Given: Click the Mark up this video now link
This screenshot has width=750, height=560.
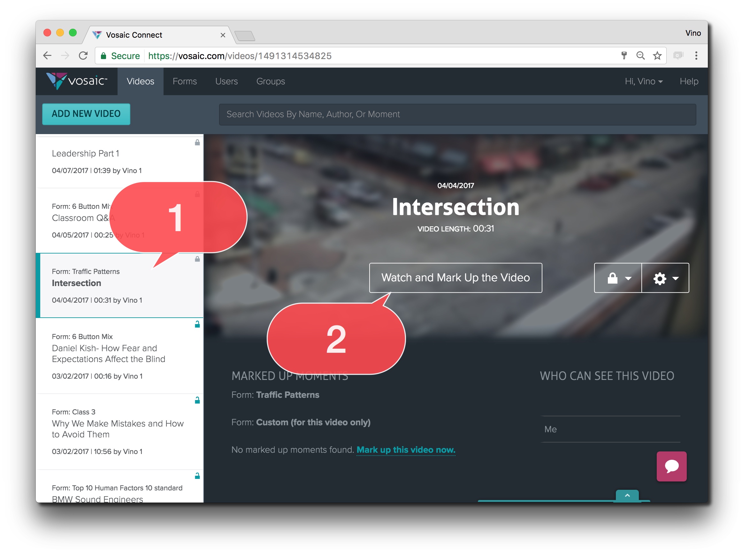Looking at the screenshot, I should point(406,450).
